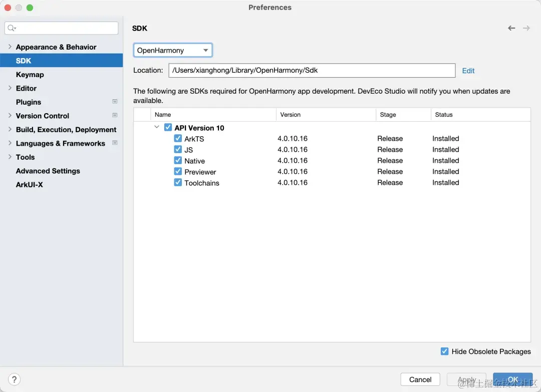This screenshot has width=541, height=392.
Task: Select the ArkTS row label
Action: point(194,139)
